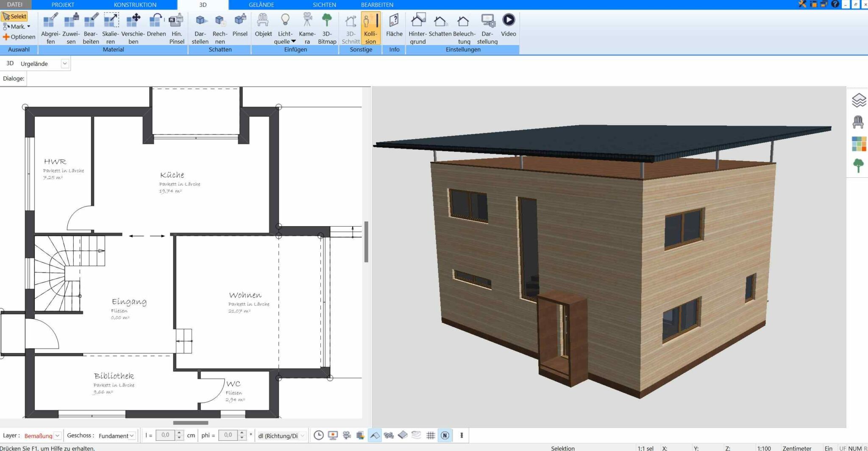The height and width of the screenshot is (451, 868).
Task: Select the Kollision tool in ribbon
Action: point(370,28)
